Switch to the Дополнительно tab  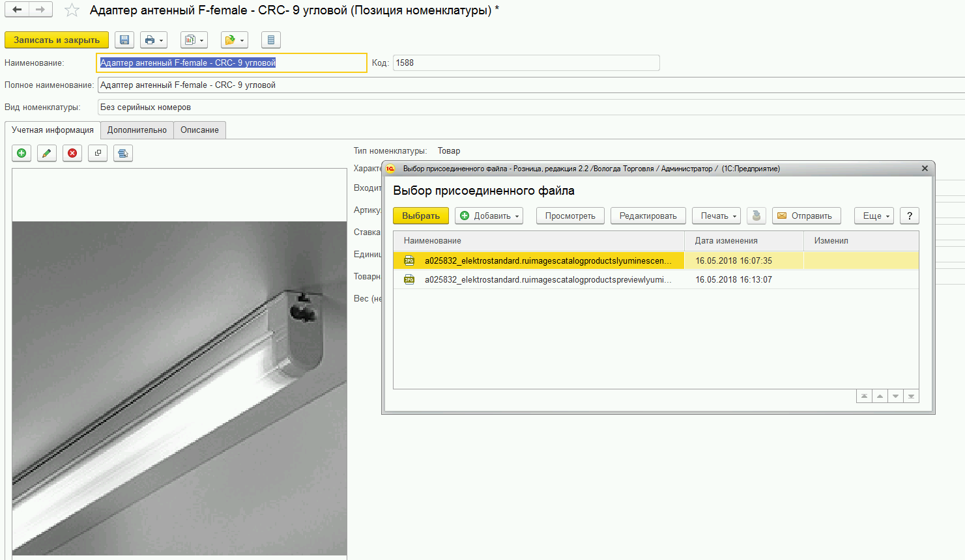137,130
